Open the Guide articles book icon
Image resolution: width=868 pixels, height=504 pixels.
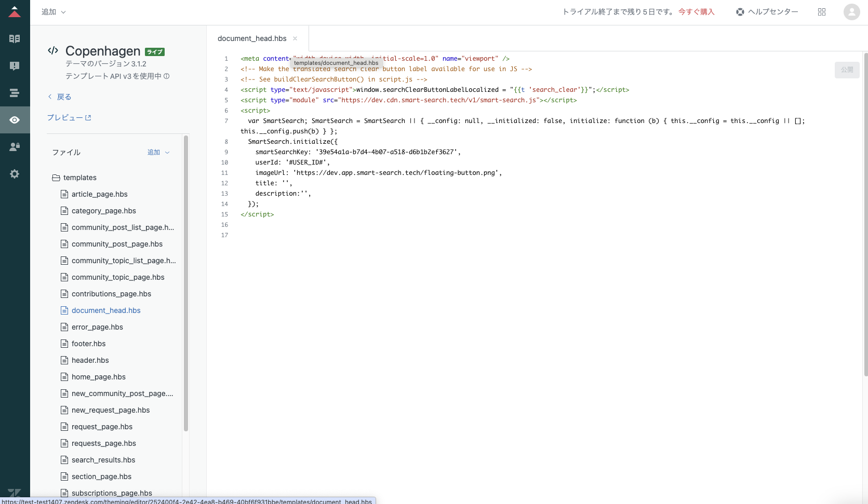(x=15, y=39)
